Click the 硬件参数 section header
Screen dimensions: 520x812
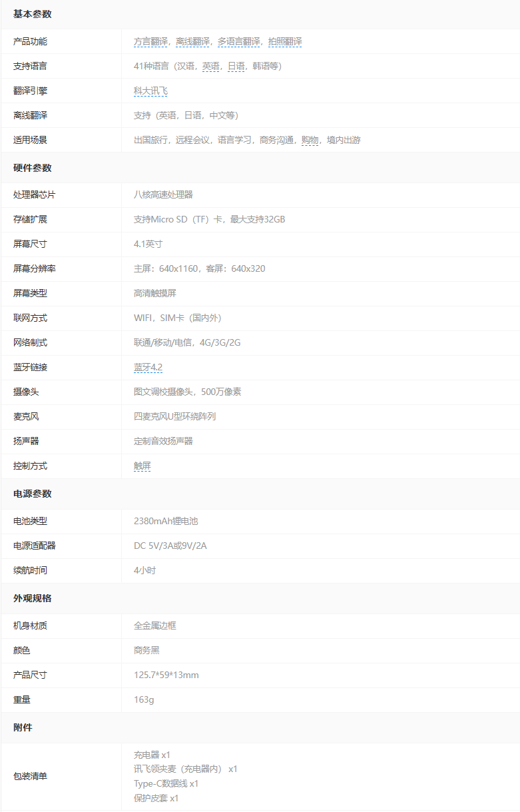[x=33, y=168]
